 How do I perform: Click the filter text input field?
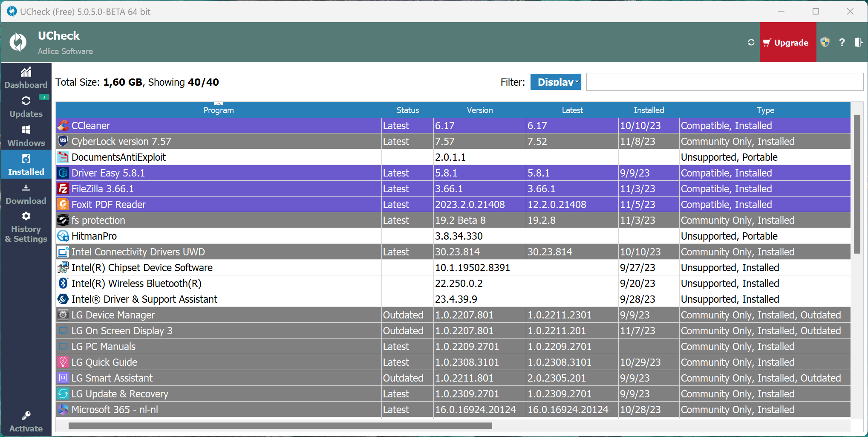click(724, 82)
